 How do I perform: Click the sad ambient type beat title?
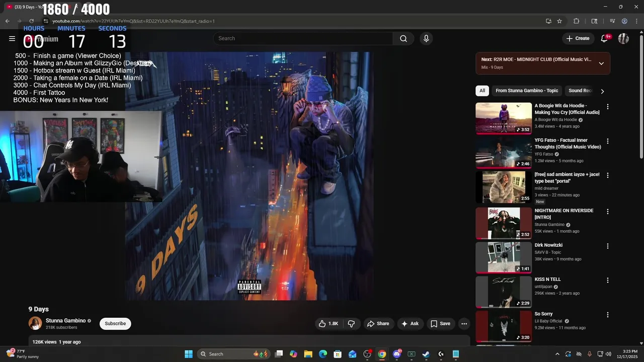coord(567,178)
